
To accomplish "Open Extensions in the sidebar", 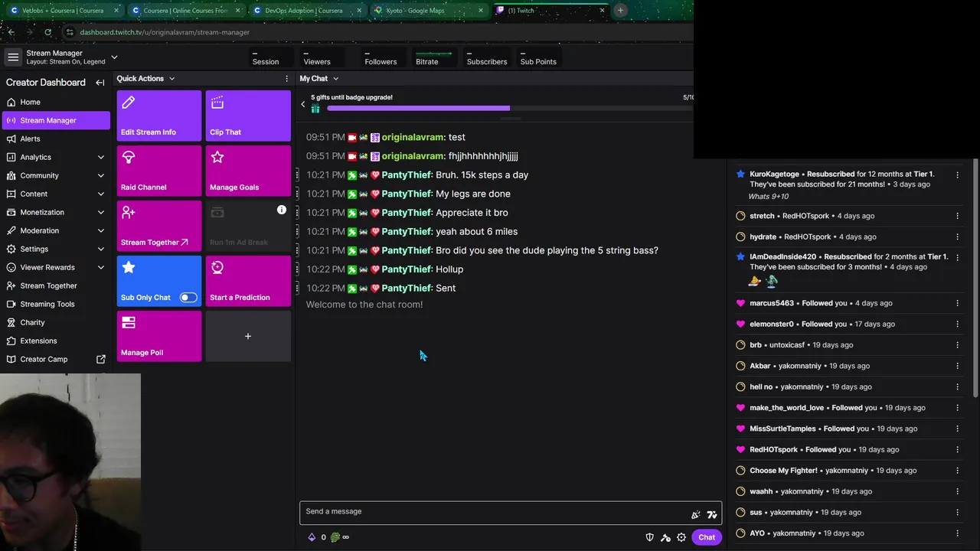I will coord(55,341).
